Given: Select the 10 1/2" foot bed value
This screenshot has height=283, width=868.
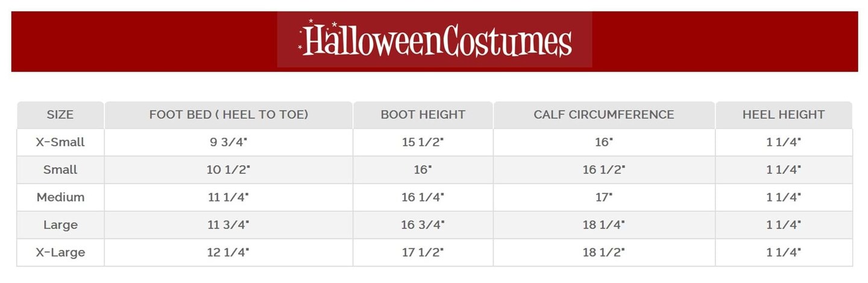Looking at the screenshot, I should [x=228, y=170].
